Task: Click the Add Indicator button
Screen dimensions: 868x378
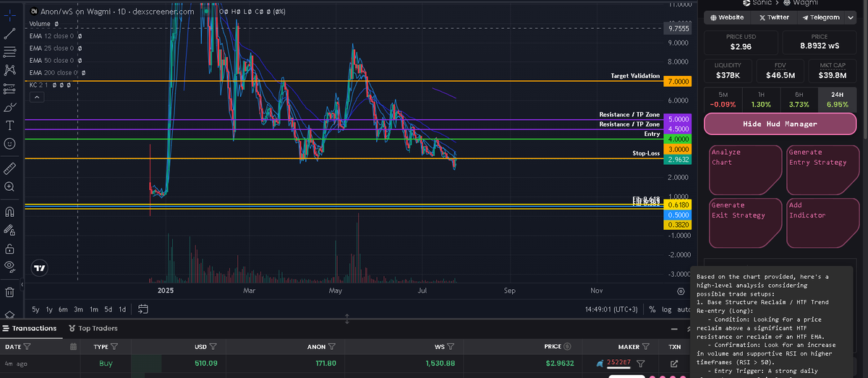Action: coord(822,223)
